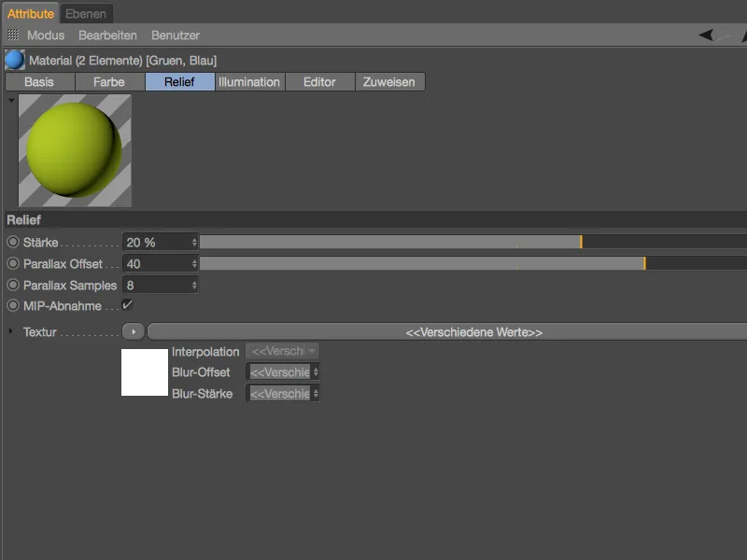Select the Farbe material tab

point(109,82)
